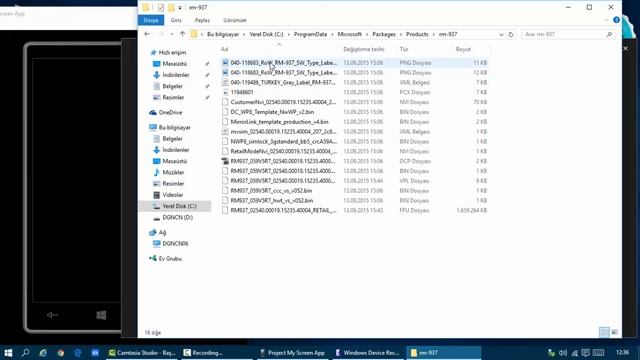Open the Giriş ribbon tab
This screenshot has height=360, width=640.
tap(176, 20)
